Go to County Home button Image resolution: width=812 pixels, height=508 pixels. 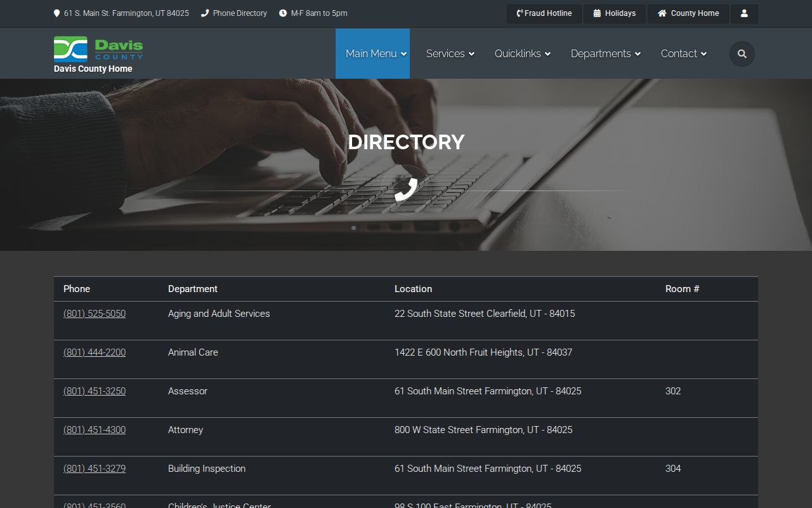[x=688, y=13]
